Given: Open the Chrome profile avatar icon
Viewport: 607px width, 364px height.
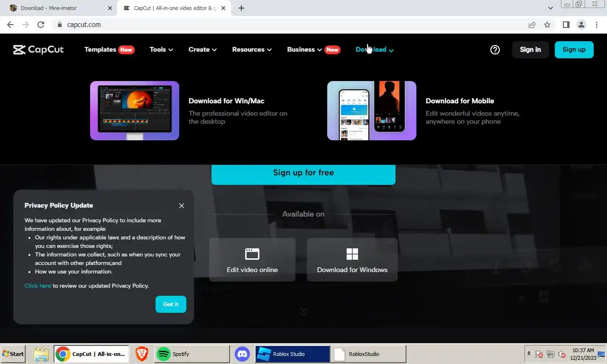Looking at the screenshot, I should pyautogui.click(x=581, y=25).
